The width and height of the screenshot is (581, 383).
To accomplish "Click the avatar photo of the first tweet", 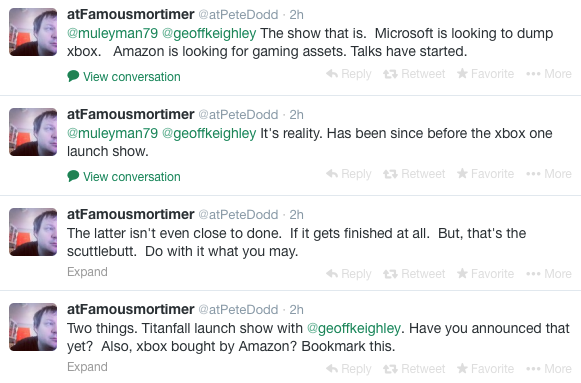I will 33,32.
